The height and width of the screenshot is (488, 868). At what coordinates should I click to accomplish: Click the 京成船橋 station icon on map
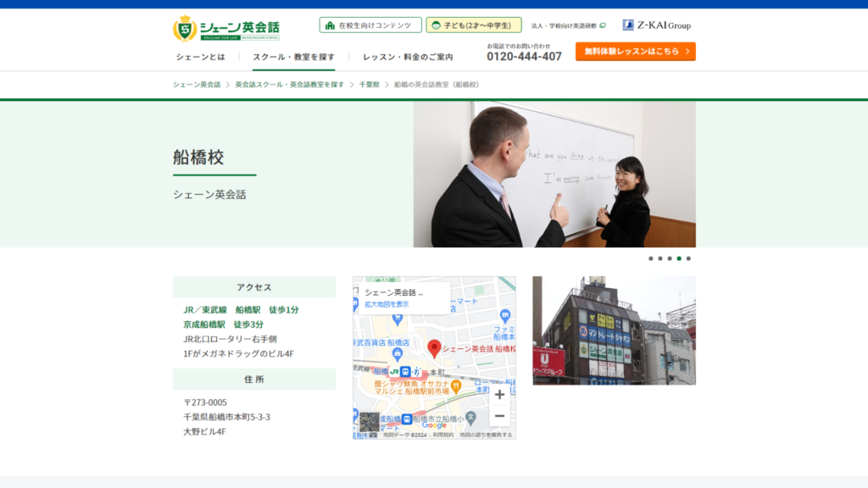[x=407, y=419]
